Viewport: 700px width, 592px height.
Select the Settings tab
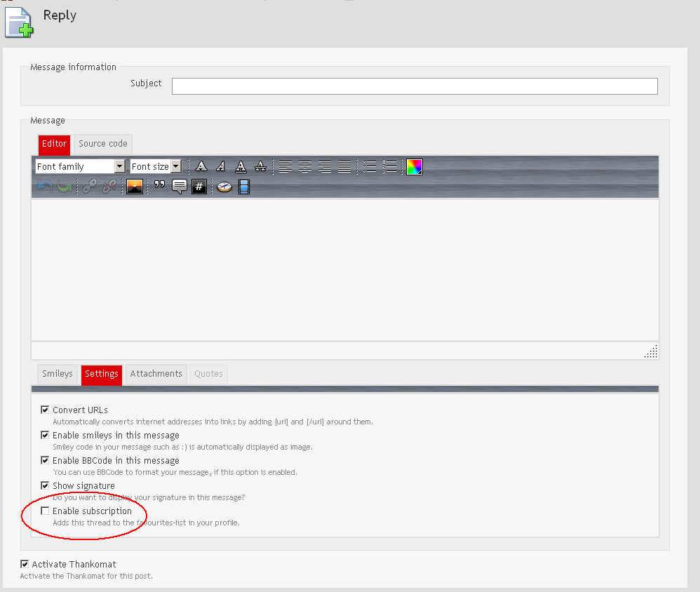click(x=101, y=374)
